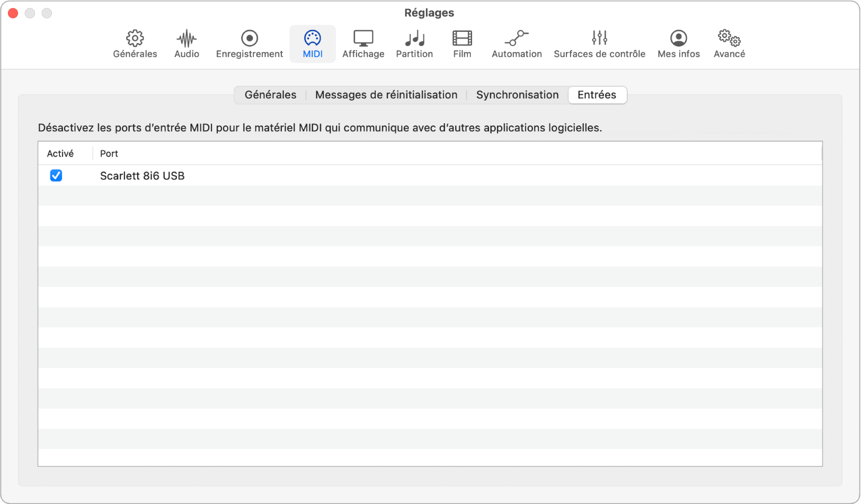The height and width of the screenshot is (504, 861).
Task: Open the Film settings pane
Action: point(462,44)
